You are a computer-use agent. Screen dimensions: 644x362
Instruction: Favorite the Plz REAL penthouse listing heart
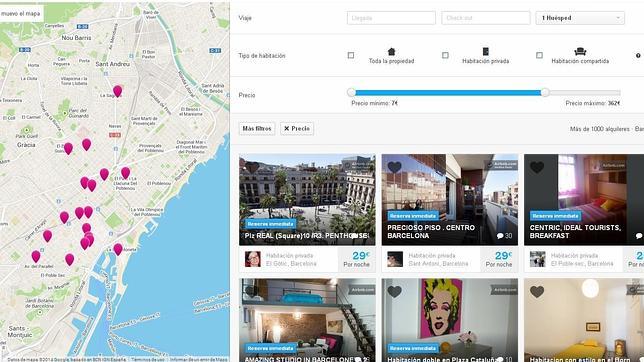(x=252, y=167)
